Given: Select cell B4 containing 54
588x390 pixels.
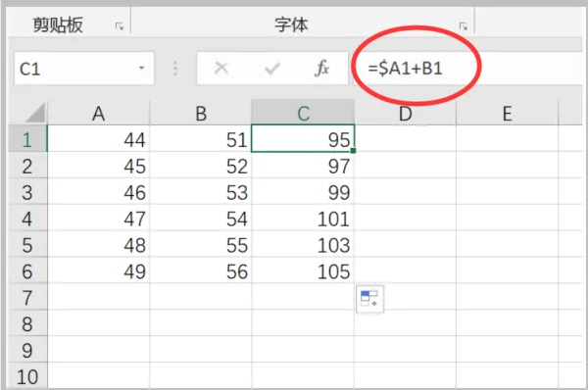Looking at the screenshot, I should [x=201, y=218].
